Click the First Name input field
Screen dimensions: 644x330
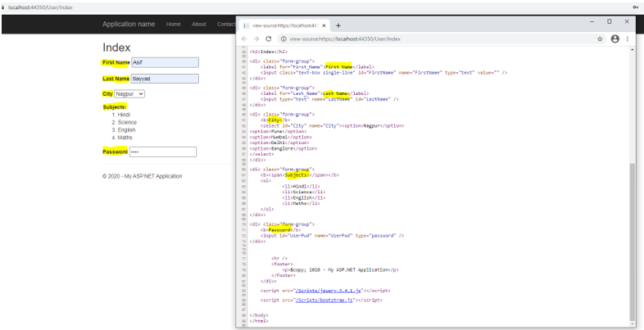coord(166,62)
